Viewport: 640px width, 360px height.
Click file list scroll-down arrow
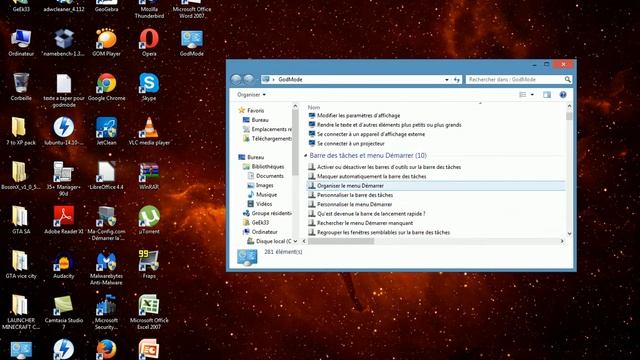(x=569, y=233)
